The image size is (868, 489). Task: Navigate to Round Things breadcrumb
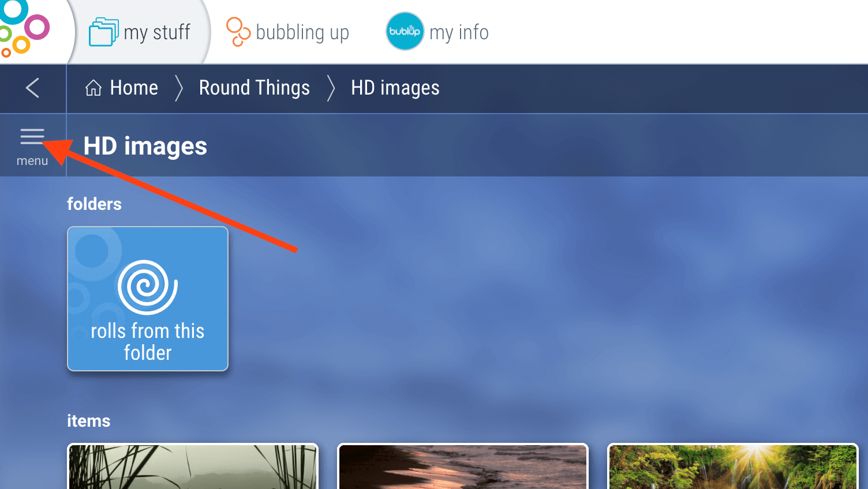click(x=255, y=88)
